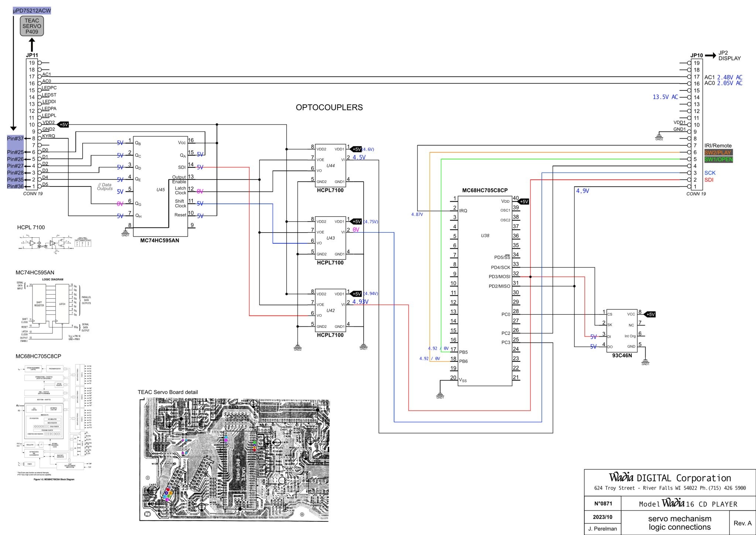Select the 2.05V AC measurement
Image resolution: width=756 pixels, height=535 pixels.
730,83
